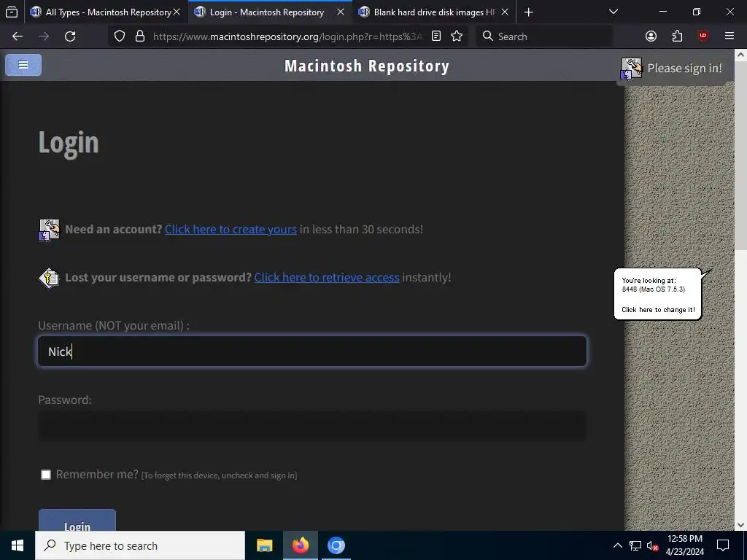The image size is (747, 560).
Task: Close the Login - Macintosh Repository tab
Action: click(341, 12)
